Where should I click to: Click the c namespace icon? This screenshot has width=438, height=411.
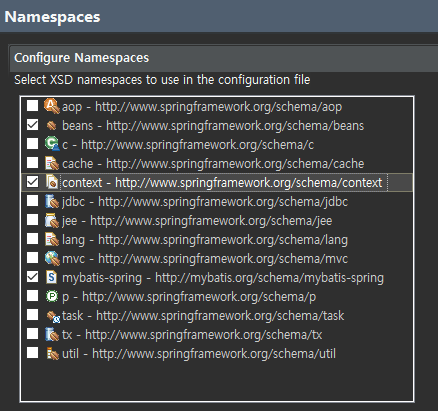click(x=52, y=144)
